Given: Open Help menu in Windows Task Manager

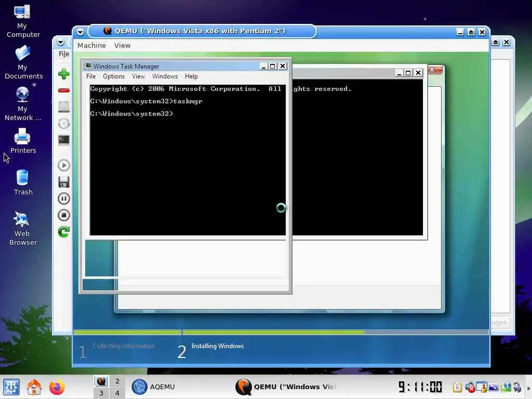Looking at the screenshot, I should coord(191,76).
